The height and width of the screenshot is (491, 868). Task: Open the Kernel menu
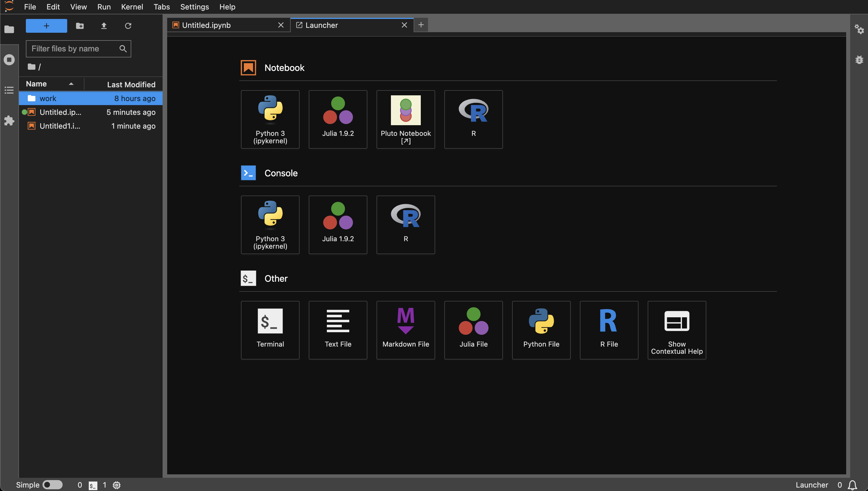coord(132,7)
